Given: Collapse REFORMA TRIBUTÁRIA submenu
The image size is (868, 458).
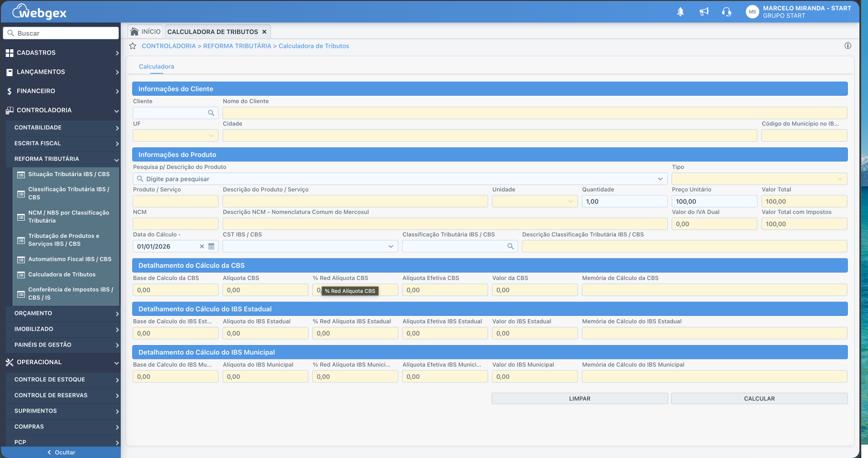Looking at the screenshot, I should pyautogui.click(x=63, y=159).
